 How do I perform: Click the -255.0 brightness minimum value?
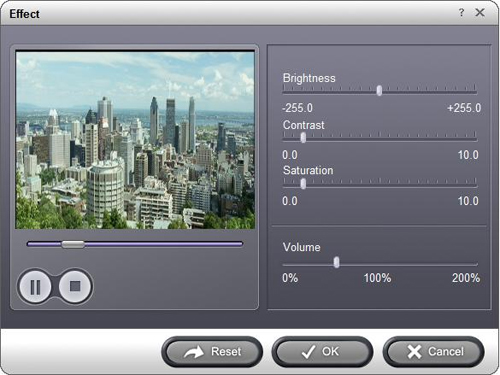pos(297,108)
